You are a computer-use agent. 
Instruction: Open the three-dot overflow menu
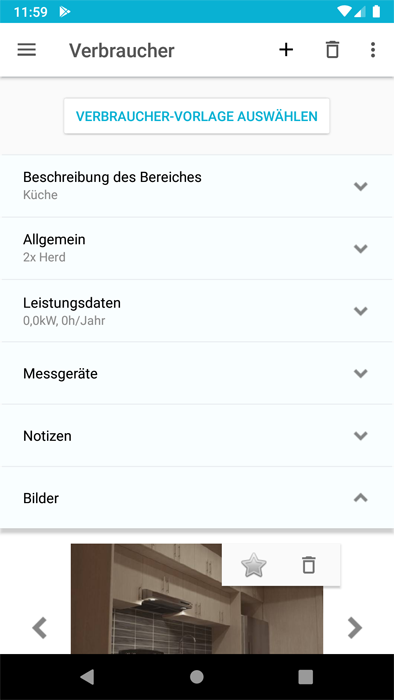[x=373, y=50]
